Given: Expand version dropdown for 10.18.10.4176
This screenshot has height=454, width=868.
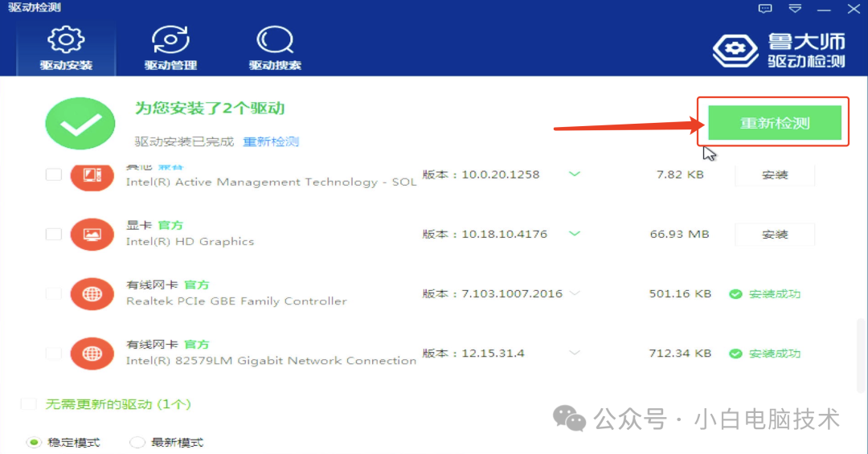Looking at the screenshot, I should [x=575, y=234].
